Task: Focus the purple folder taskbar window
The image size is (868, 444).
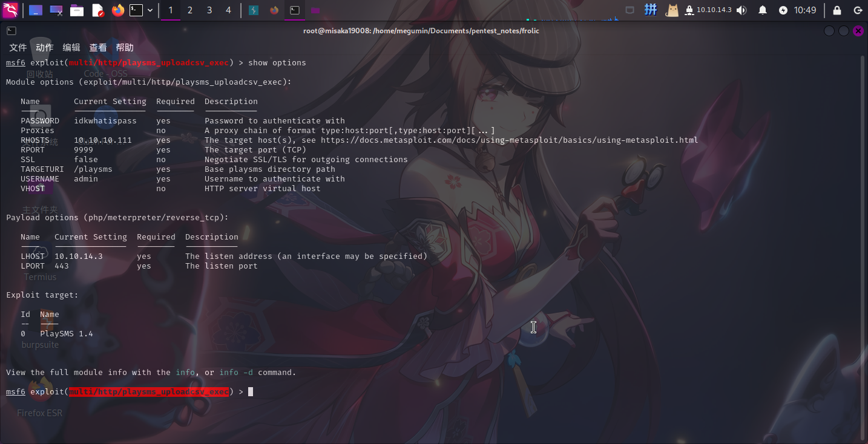Action: (x=315, y=10)
